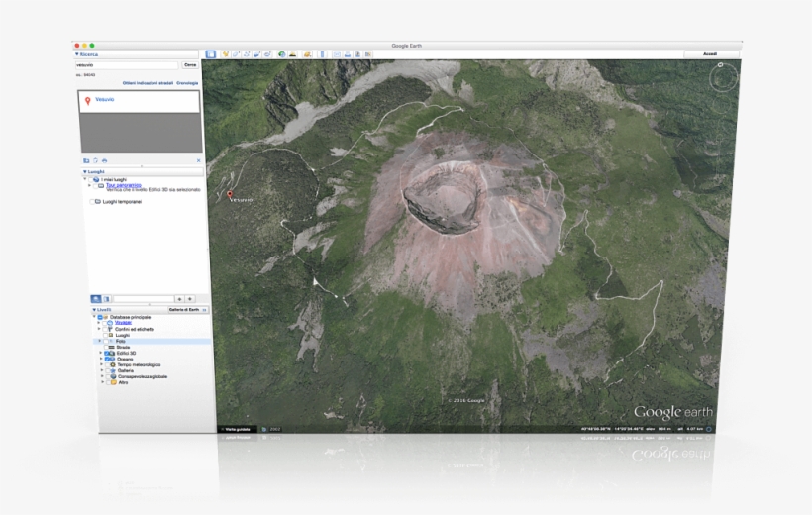Select the Add Image Overlay tool

256,54
